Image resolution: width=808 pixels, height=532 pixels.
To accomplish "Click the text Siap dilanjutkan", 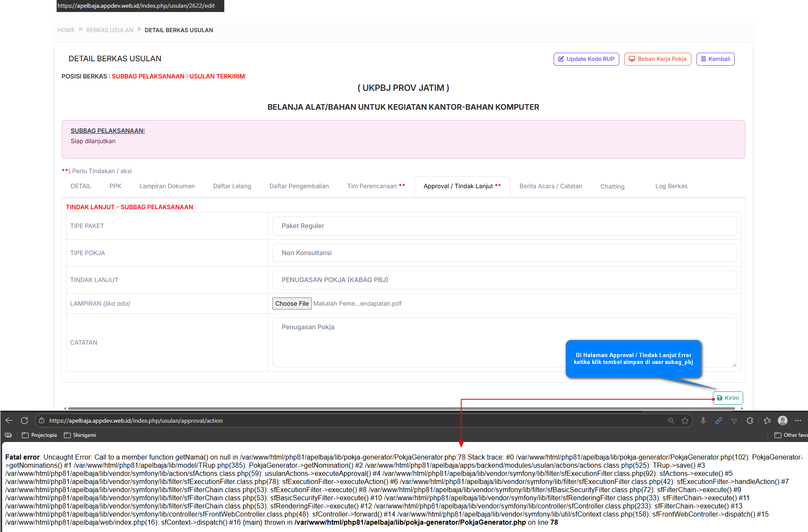I will pyautogui.click(x=93, y=141).
